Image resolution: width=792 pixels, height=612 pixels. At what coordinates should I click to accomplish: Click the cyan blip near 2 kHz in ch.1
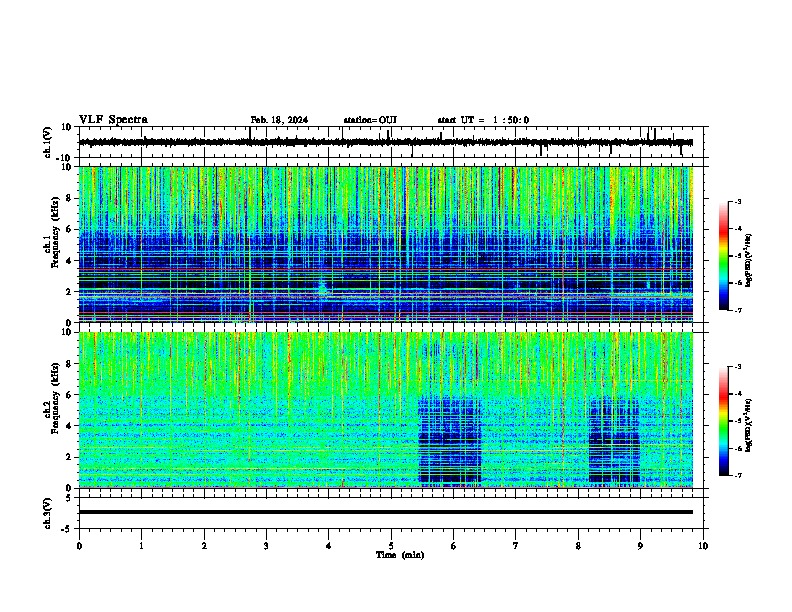322,288
